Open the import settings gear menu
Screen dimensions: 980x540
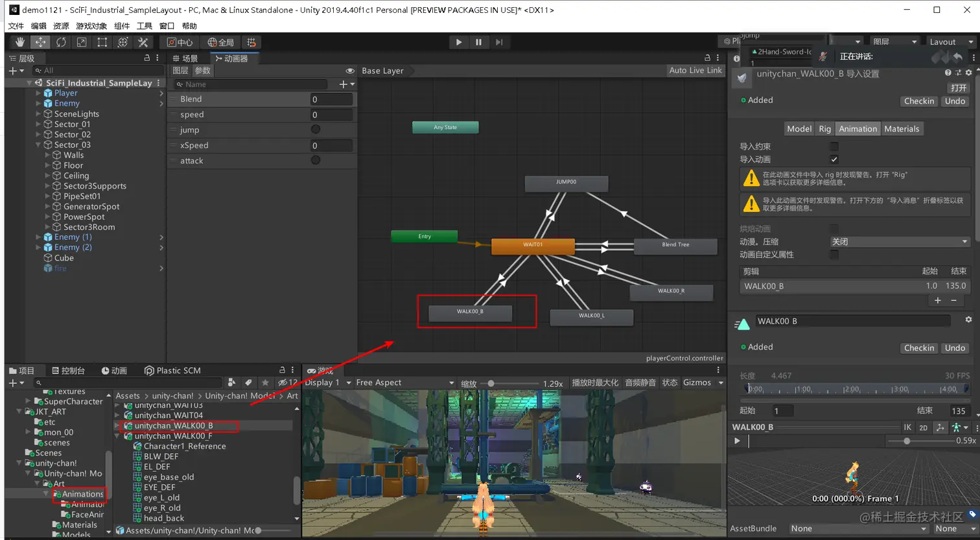coord(968,73)
